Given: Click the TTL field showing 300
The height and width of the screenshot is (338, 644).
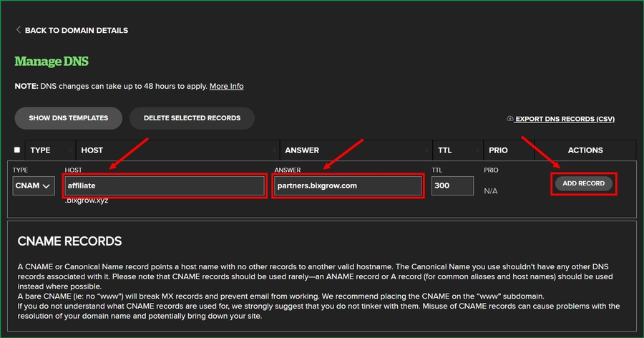Looking at the screenshot, I should pos(452,186).
